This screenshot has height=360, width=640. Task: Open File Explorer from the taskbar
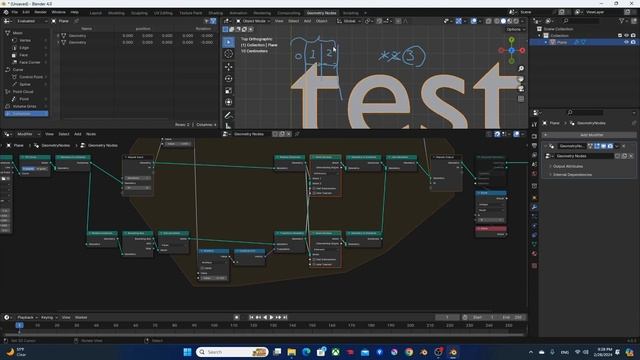(291, 352)
